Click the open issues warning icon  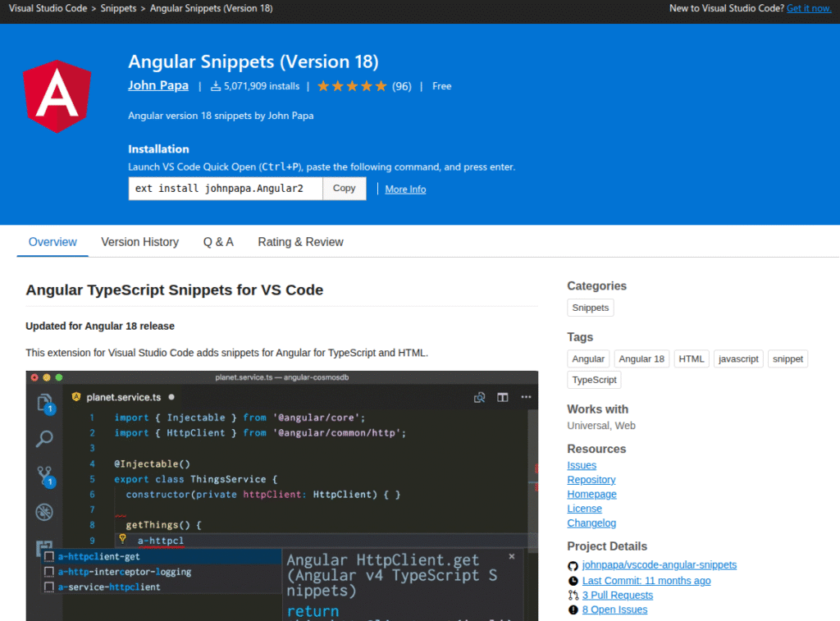click(573, 610)
